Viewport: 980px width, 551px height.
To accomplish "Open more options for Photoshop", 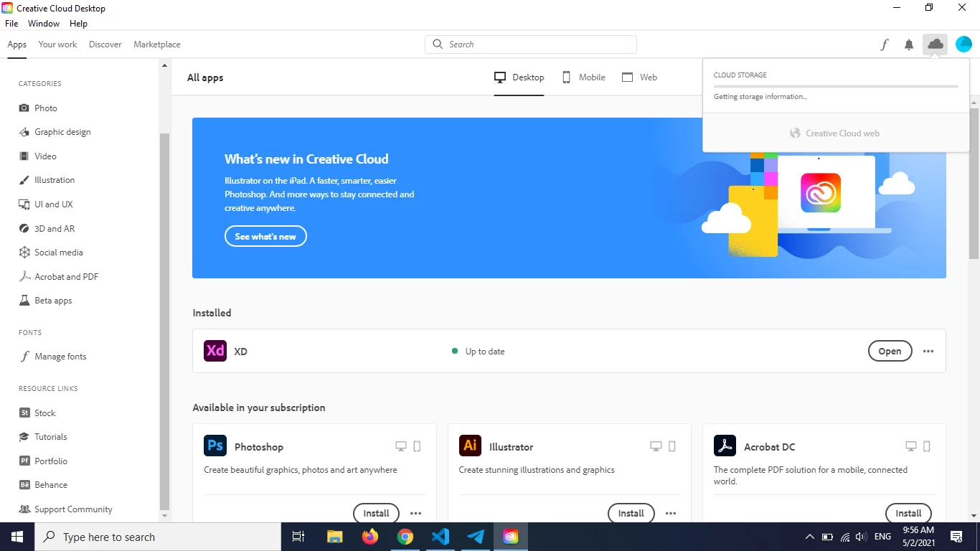I will (415, 514).
